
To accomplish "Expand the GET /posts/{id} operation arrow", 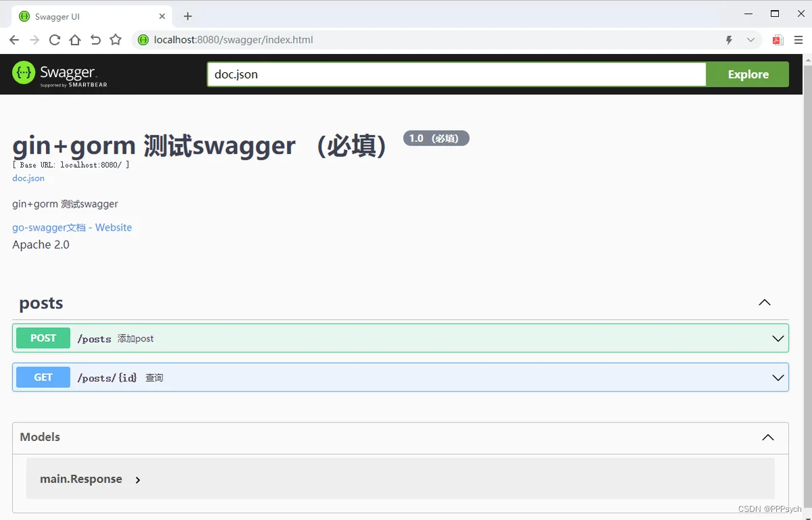I will click(x=778, y=377).
